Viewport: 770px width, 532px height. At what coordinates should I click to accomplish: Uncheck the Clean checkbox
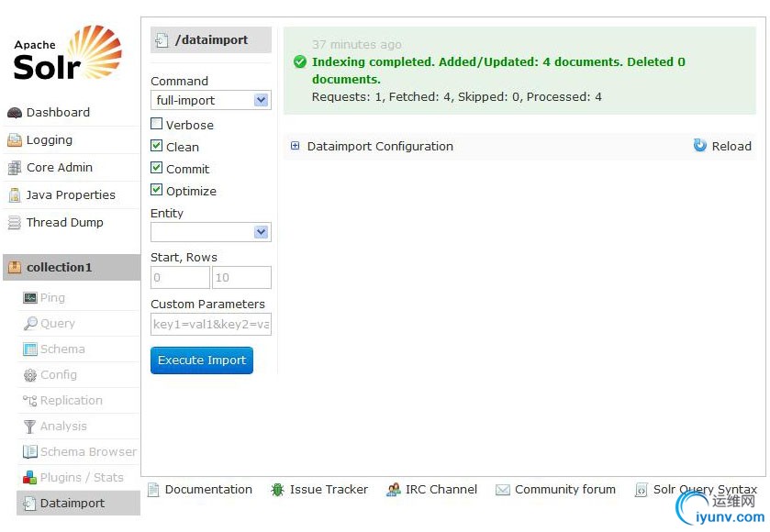pos(156,145)
